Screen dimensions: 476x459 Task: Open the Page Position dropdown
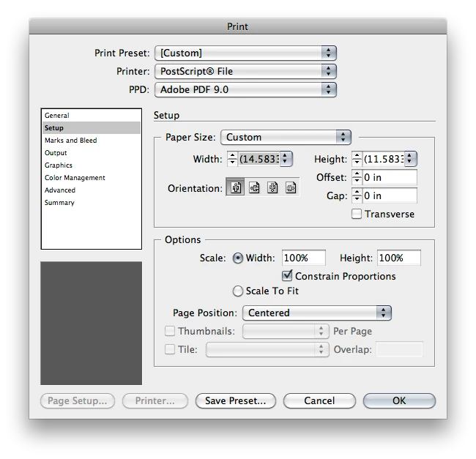click(x=317, y=313)
